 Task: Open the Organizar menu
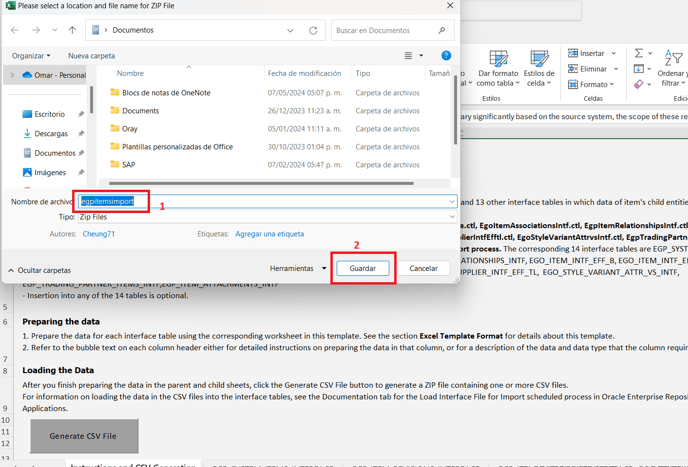[31, 56]
